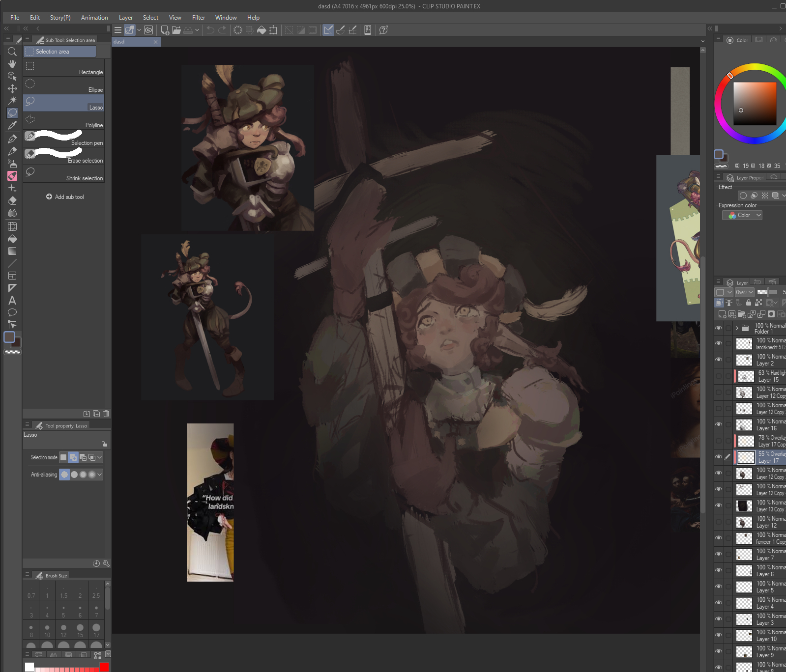Open the Animation menu

pyautogui.click(x=94, y=18)
